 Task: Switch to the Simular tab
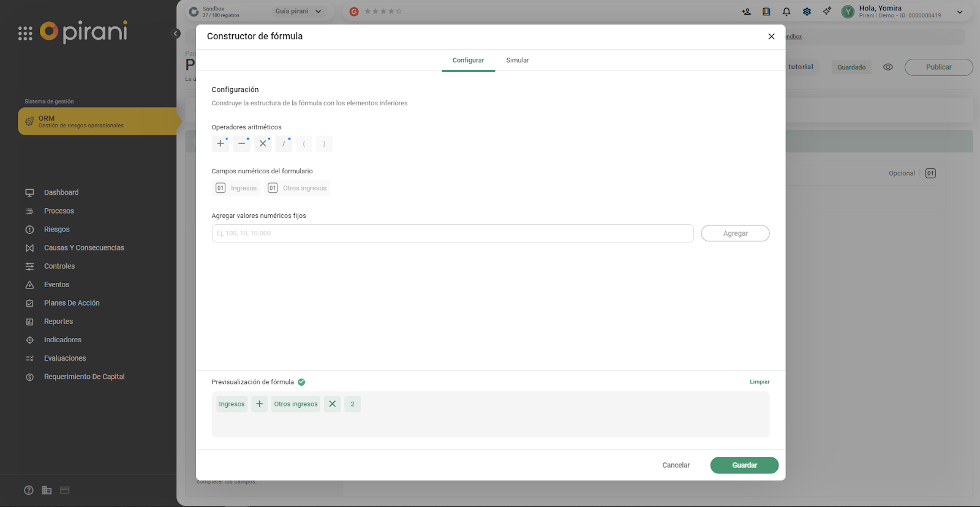click(x=517, y=61)
